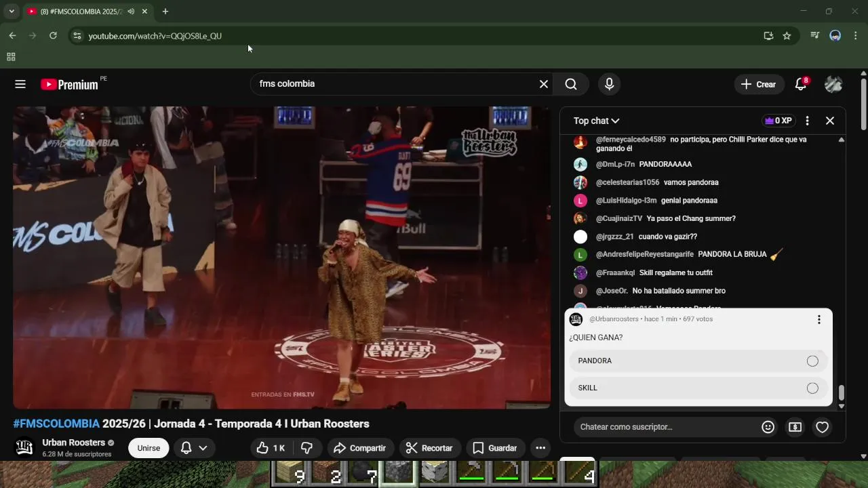868x488 pixels.
Task: Select @celestearias1056 chat message
Action: [x=702, y=182]
